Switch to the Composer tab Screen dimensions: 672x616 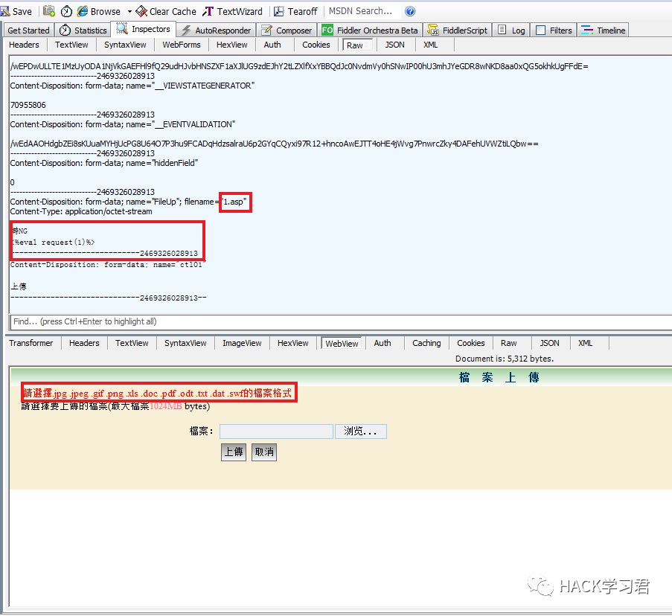pos(287,31)
